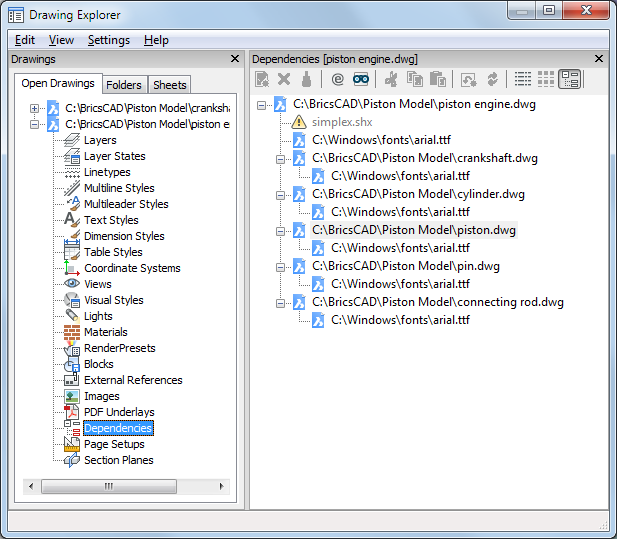Open the Settings menu
The width and height of the screenshot is (617, 539).
coord(109,40)
